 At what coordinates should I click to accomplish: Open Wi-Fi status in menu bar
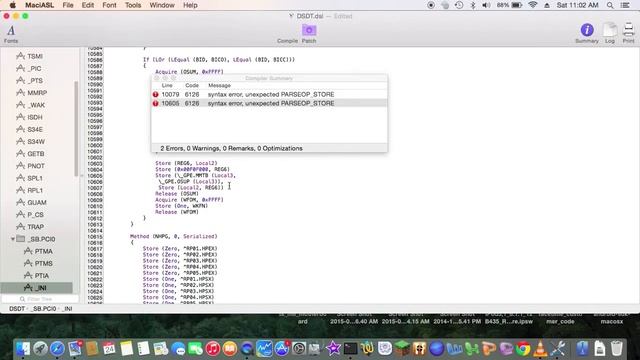(x=532, y=5)
